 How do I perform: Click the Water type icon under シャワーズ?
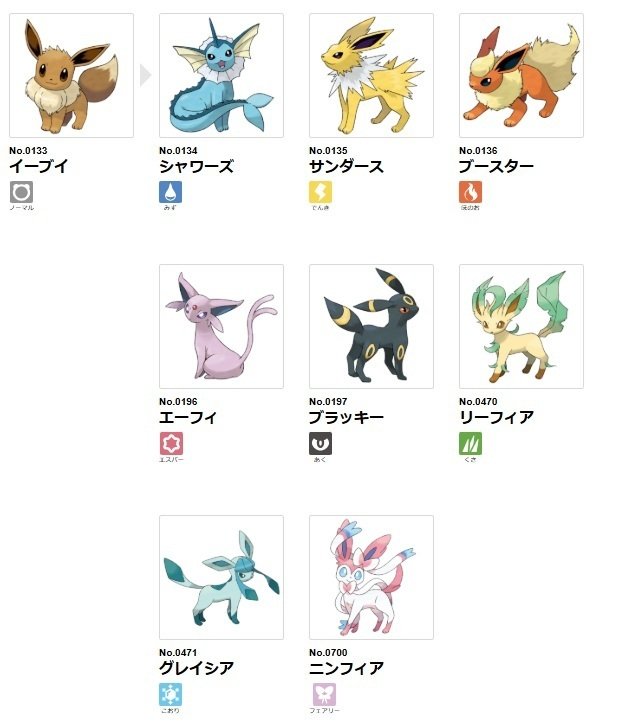pyautogui.click(x=171, y=192)
